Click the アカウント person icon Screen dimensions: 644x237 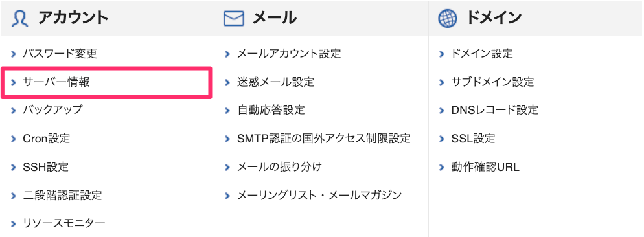[x=19, y=19]
